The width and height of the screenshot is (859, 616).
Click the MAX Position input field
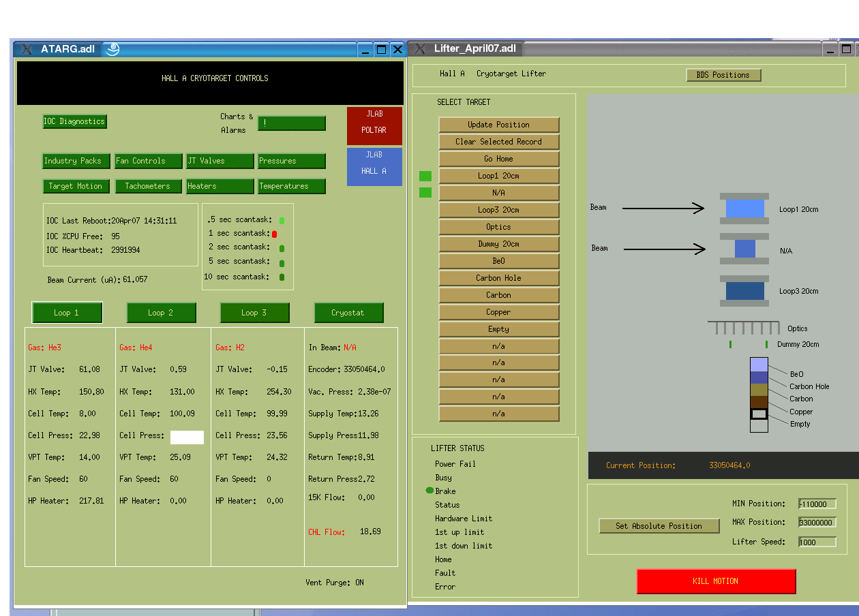pos(817,523)
